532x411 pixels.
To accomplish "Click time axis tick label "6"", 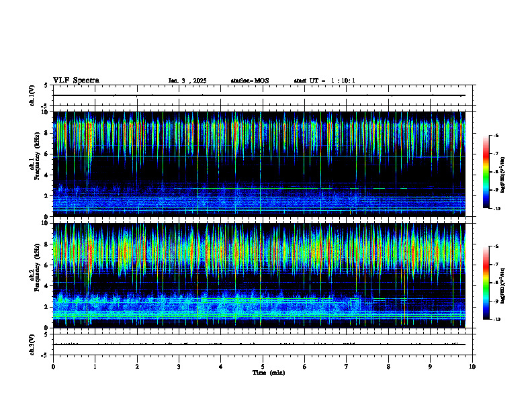I will point(305,367).
